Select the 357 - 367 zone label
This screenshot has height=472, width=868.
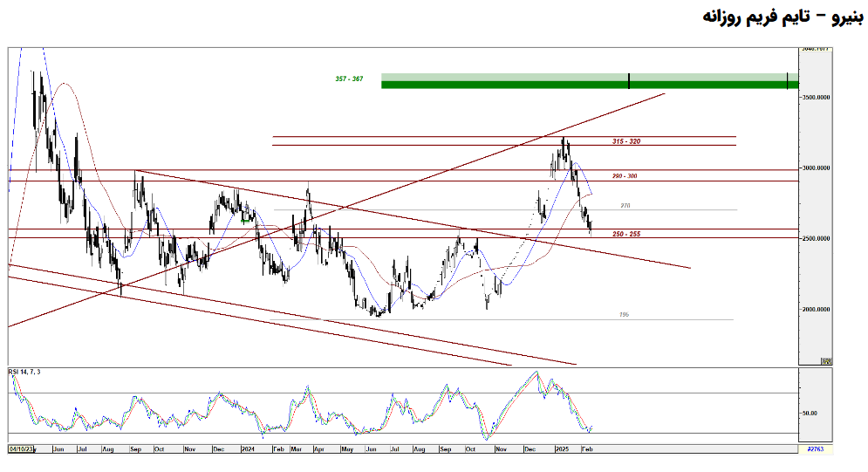pyautogui.click(x=349, y=79)
